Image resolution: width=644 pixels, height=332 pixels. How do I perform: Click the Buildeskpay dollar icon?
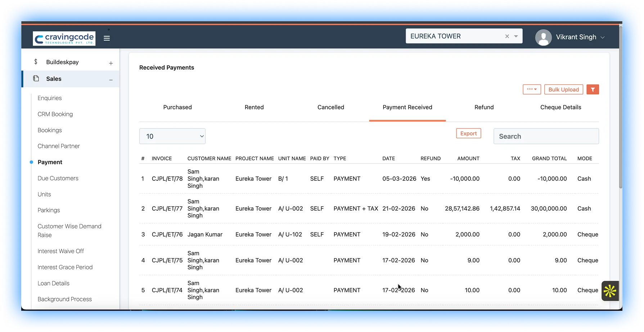[36, 62]
